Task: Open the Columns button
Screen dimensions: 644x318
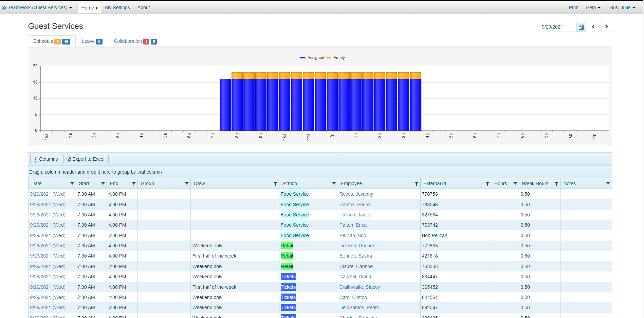Action: [45, 159]
